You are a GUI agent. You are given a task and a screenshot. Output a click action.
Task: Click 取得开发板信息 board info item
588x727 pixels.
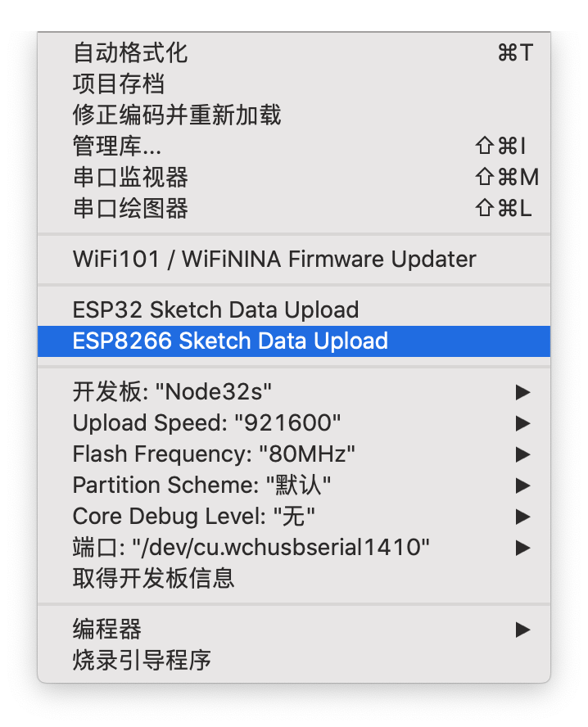[x=293, y=578]
